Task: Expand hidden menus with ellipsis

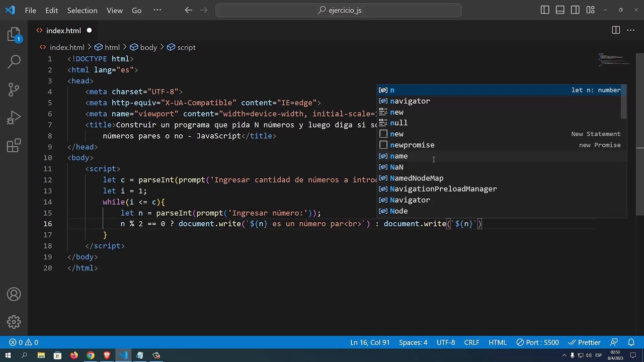Action: pyautogui.click(x=157, y=10)
